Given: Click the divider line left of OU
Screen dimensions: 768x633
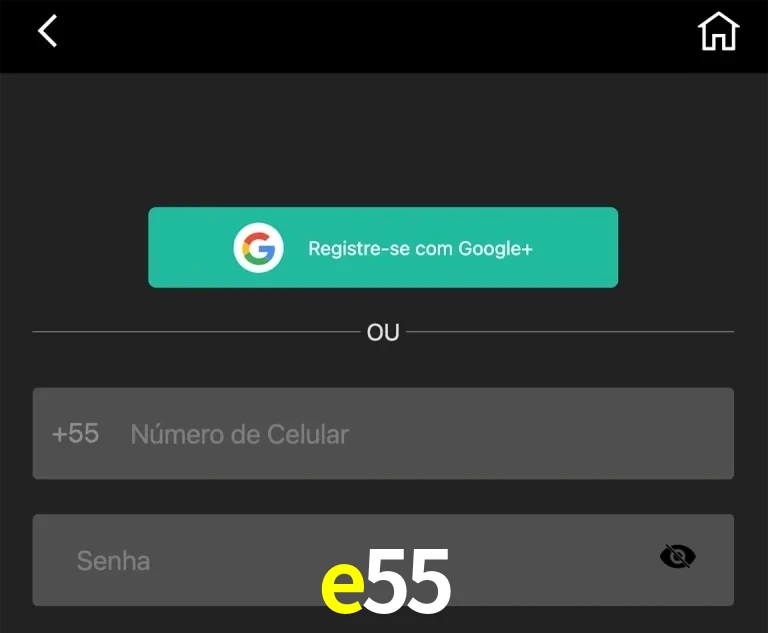Looking at the screenshot, I should click(196, 332).
